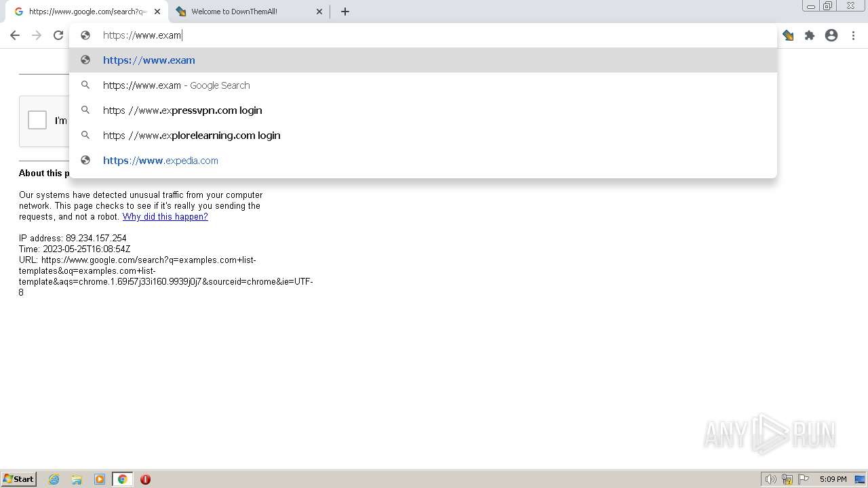The width and height of the screenshot is (868, 488).
Task: Open the Chrome three-dot menu
Action: tap(853, 35)
